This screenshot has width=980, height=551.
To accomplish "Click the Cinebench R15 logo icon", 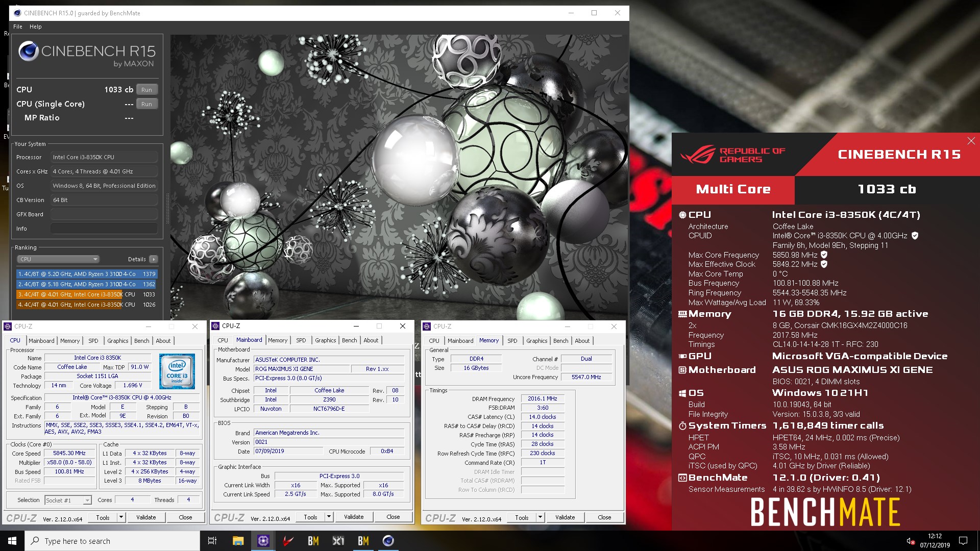I will click(29, 52).
